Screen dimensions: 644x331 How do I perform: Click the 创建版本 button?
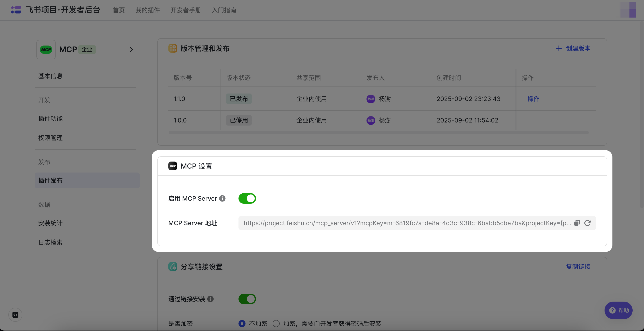tap(573, 48)
